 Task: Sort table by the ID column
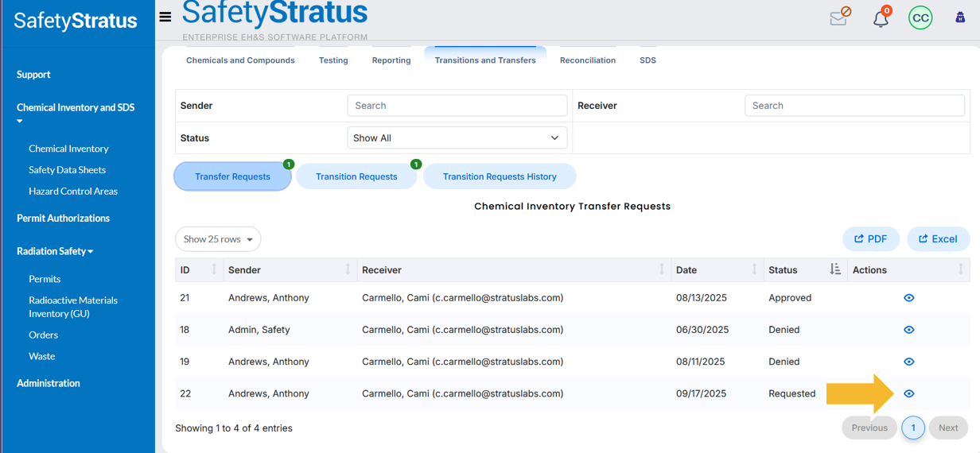click(x=199, y=270)
